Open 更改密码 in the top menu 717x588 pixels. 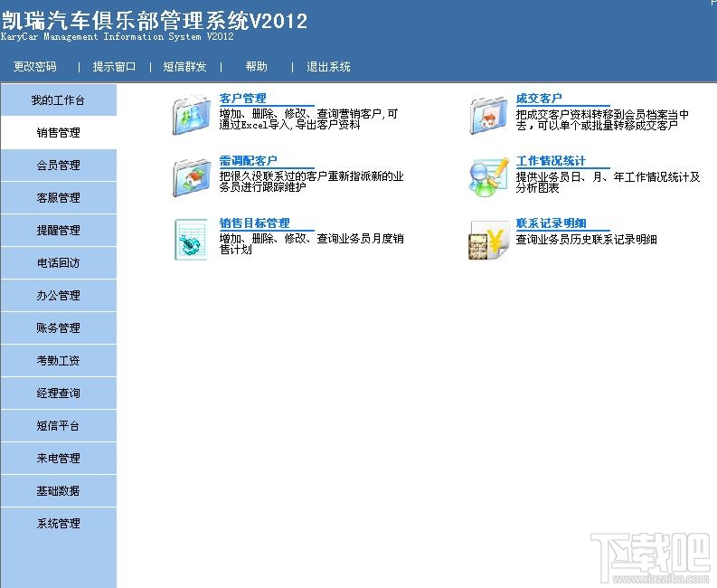click(34, 67)
